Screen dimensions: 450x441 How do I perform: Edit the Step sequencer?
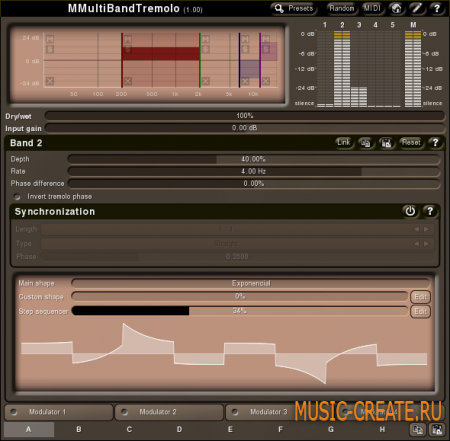pyautogui.click(x=420, y=311)
